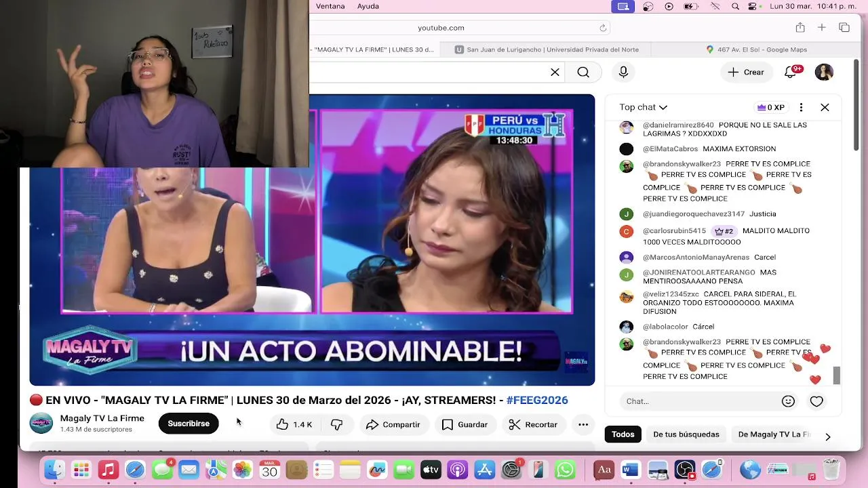Open a new Safari tab with plus
This screenshot has height=488, width=868.
[x=821, y=28]
